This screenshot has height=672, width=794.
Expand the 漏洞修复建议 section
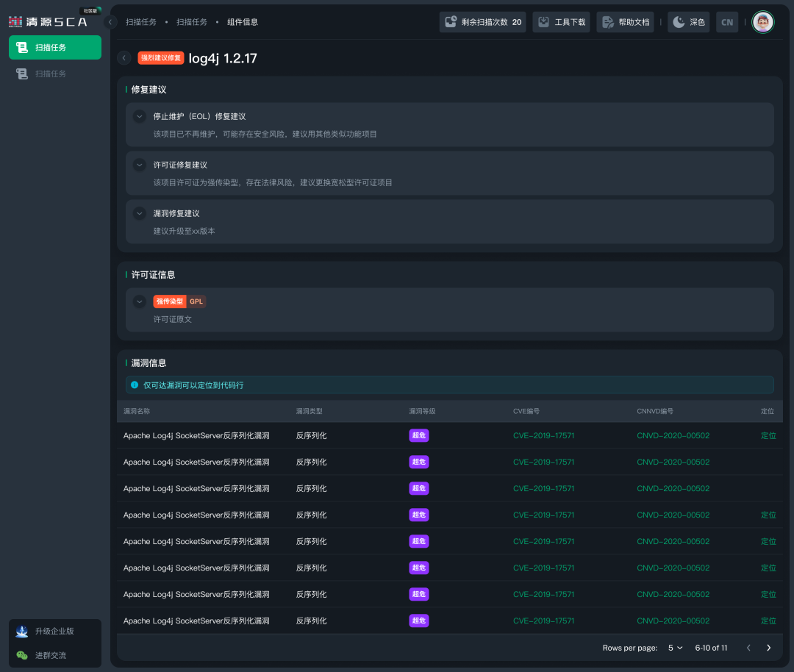pyautogui.click(x=139, y=214)
